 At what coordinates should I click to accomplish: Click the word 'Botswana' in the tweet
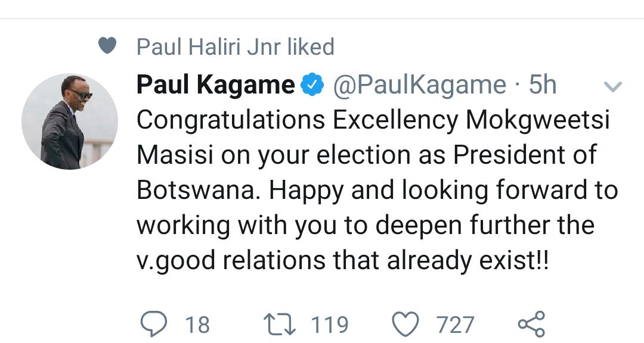pos(199,190)
